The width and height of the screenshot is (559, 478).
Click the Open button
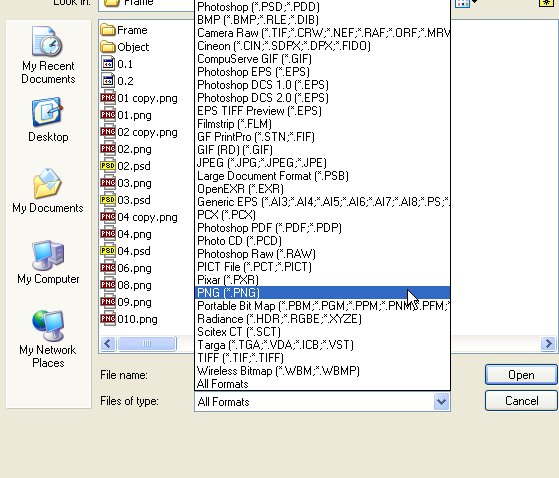[x=521, y=375]
